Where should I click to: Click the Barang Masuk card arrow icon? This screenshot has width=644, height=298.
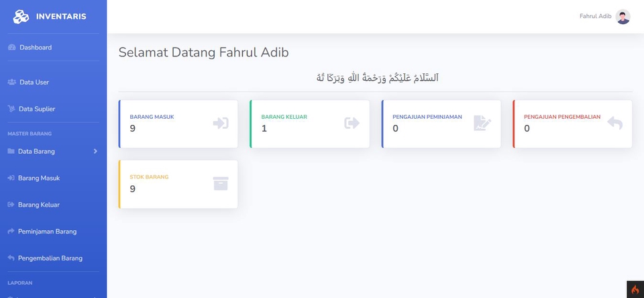[x=221, y=123]
